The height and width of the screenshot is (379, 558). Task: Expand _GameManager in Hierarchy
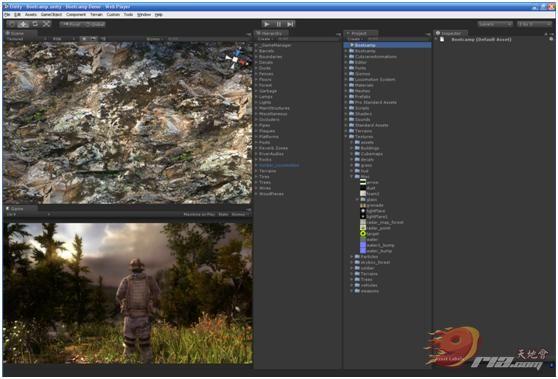point(256,46)
